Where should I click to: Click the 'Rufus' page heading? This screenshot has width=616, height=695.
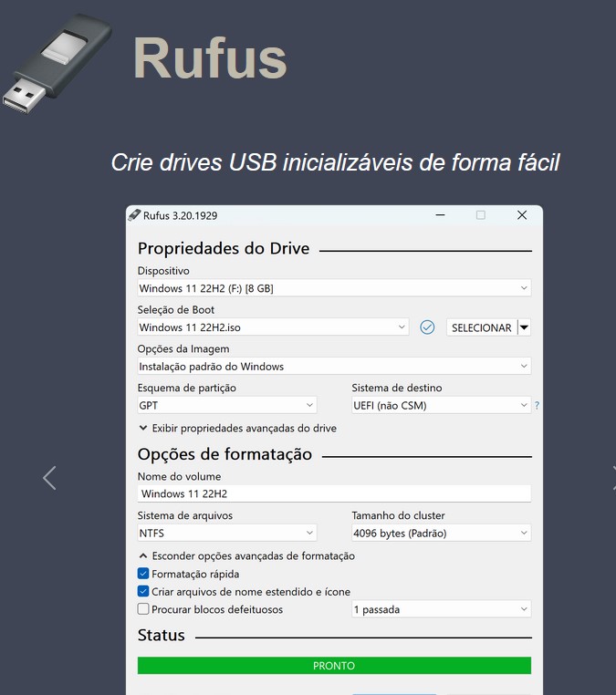pos(210,58)
